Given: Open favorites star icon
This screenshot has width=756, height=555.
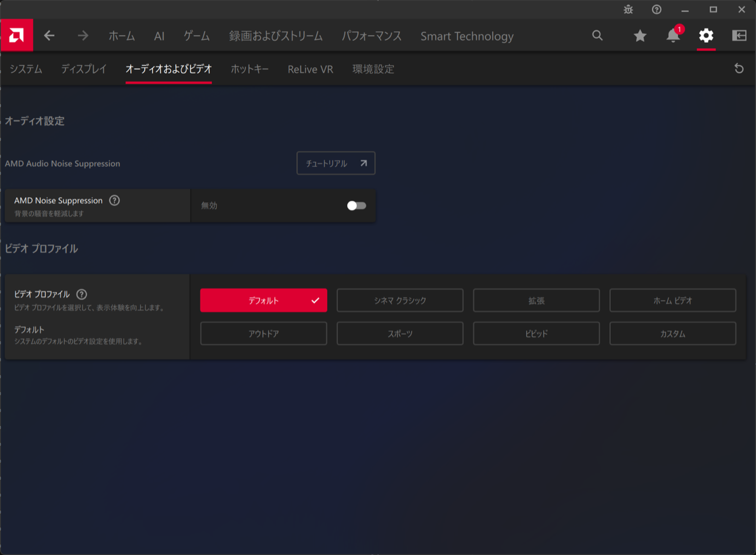Looking at the screenshot, I should 640,36.
